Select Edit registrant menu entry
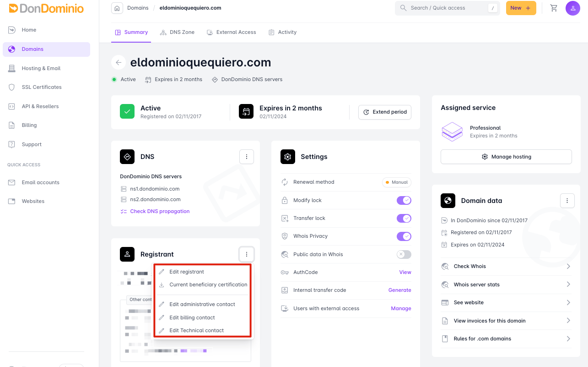Image resolution: width=588 pixels, height=367 pixels. click(203, 272)
